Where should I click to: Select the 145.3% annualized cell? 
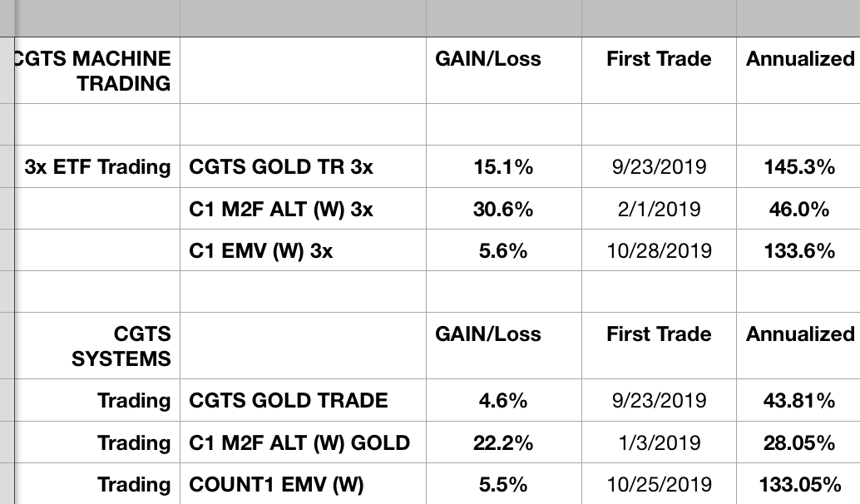click(x=798, y=167)
